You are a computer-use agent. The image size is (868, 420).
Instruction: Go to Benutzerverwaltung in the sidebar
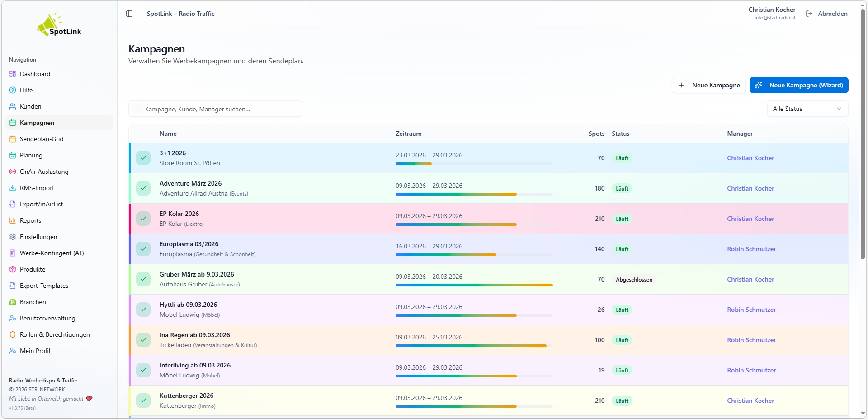[47, 318]
